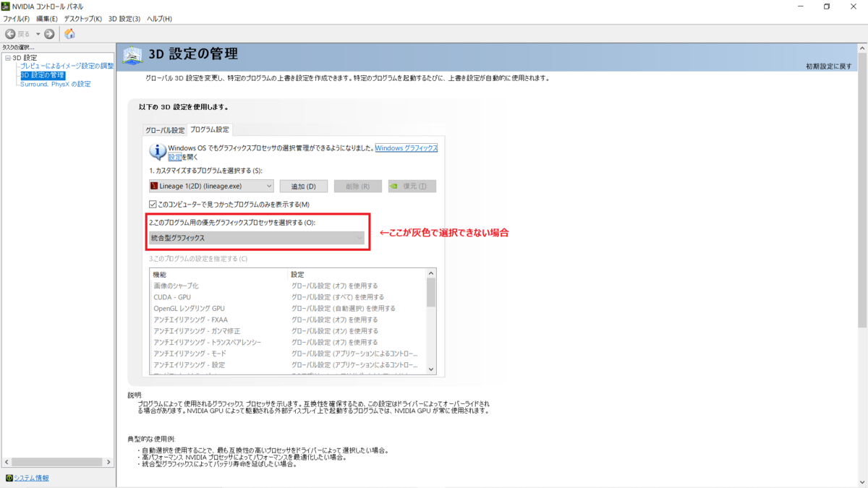The width and height of the screenshot is (868, 488).
Task: Open the Windows グラフィックス設定 link
Action: click(x=406, y=147)
